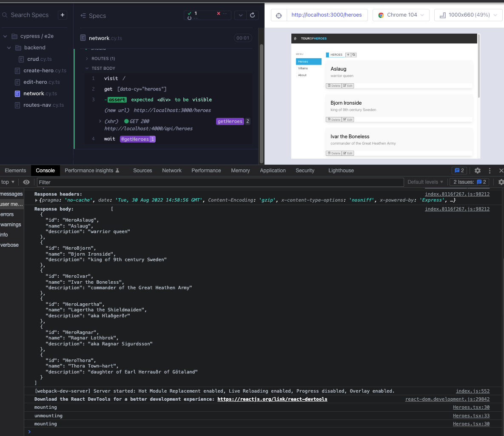Open the Chrome 104 browser dropdown
The image size is (504, 436).
pyautogui.click(x=401, y=15)
